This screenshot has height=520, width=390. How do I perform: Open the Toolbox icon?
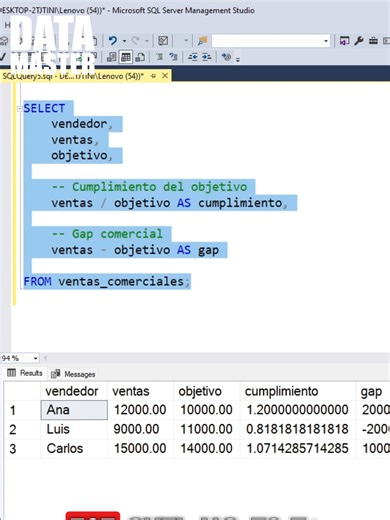(373, 41)
